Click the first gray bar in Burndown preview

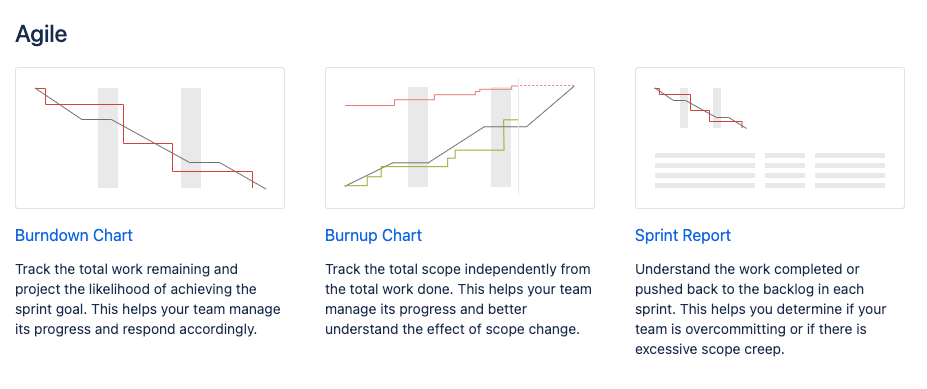[108, 138]
